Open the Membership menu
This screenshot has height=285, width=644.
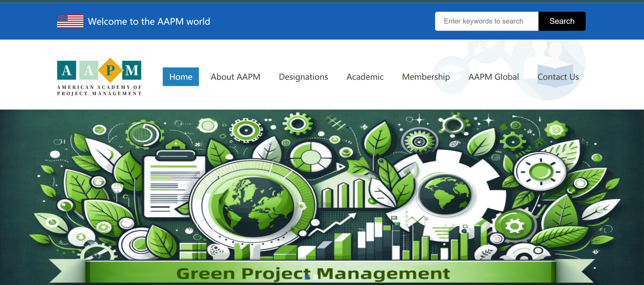[x=426, y=77]
